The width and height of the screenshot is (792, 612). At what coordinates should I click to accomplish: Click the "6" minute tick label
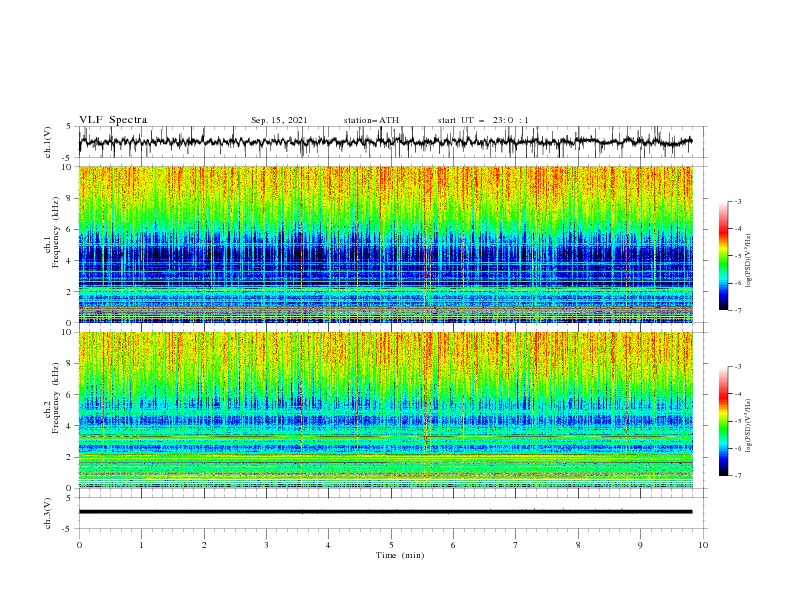(x=453, y=545)
